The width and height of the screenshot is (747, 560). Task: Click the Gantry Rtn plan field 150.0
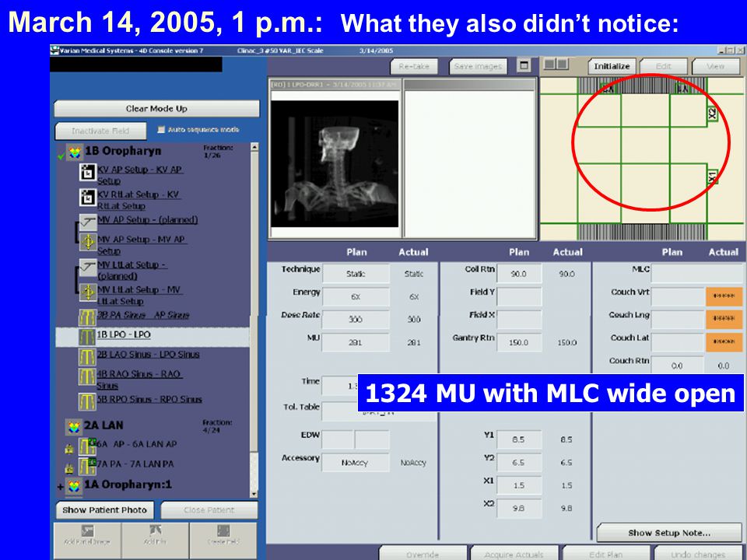pos(519,342)
